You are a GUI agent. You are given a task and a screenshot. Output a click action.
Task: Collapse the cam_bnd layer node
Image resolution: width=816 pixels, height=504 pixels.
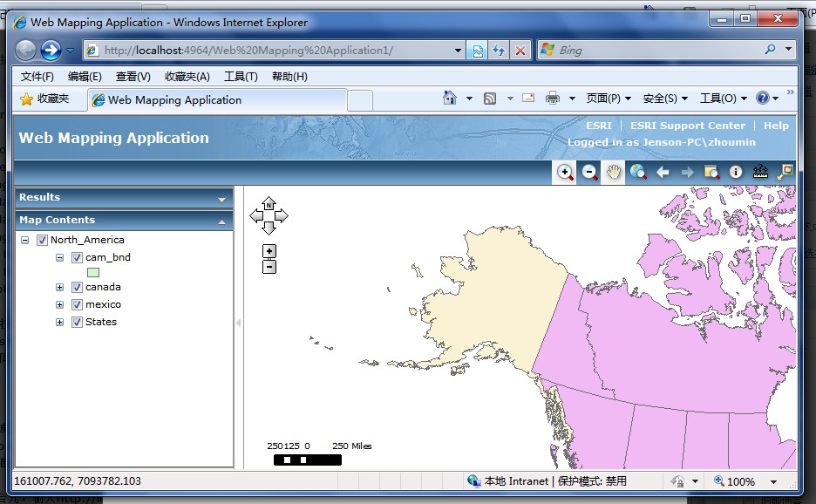tap(59, 257)
